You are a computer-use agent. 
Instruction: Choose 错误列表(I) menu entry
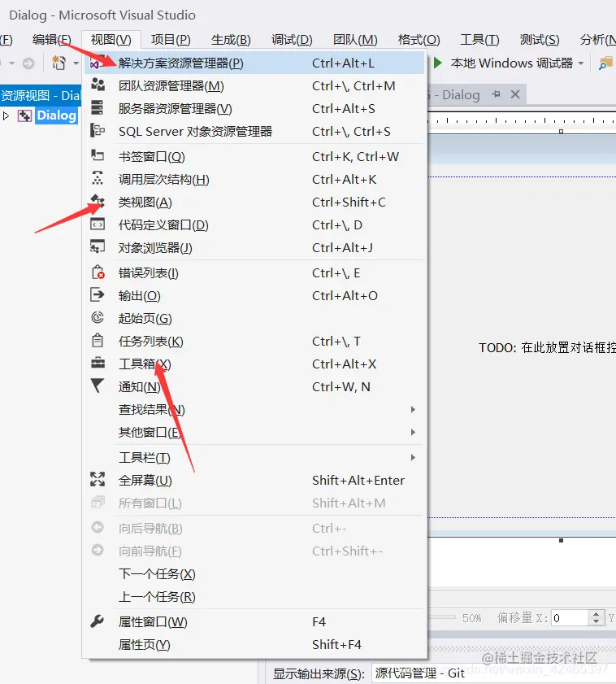pyautogui.click(x=254, y=273)
